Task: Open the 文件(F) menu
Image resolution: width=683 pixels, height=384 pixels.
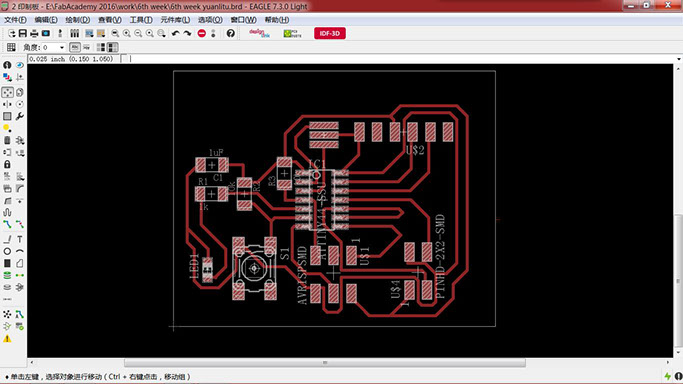Action: coord(15,20)
